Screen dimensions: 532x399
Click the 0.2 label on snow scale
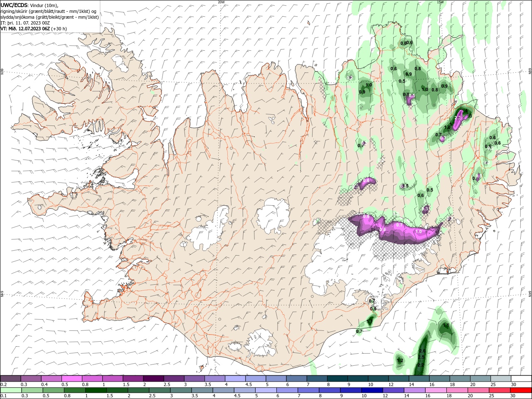point(3,384)
